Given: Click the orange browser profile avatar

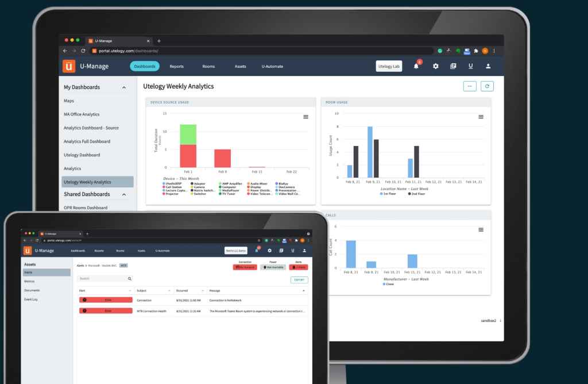Looking at the screenshot, I should [x=485, y=51].
